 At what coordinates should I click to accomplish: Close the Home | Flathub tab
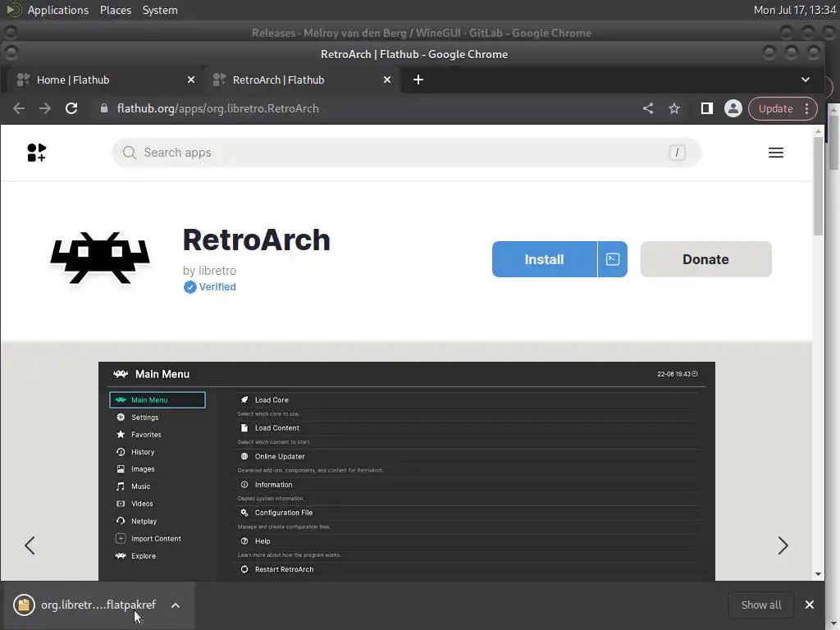click(x=190, y=80)
